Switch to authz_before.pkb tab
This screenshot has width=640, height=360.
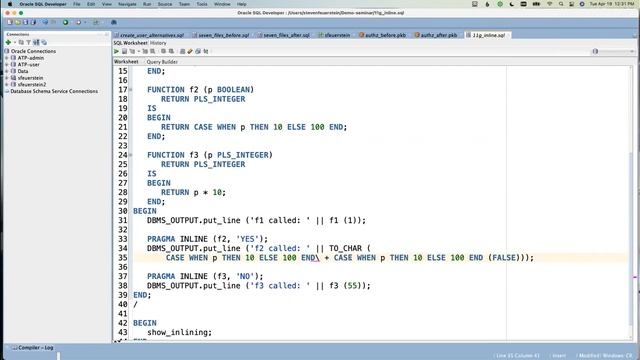coord(384,35)
